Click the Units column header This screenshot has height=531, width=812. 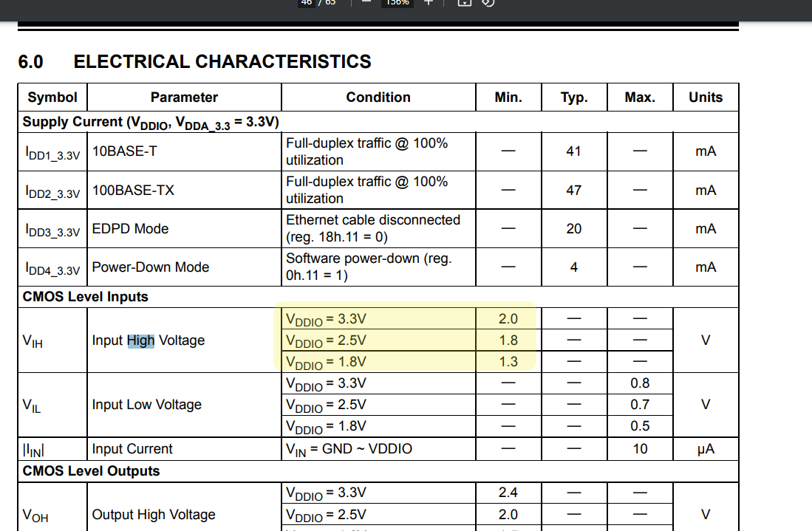click(706, 97)
